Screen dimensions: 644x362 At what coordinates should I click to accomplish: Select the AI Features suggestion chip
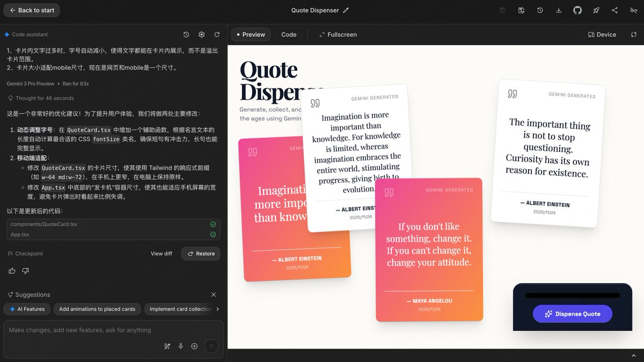[x=27, y=309]
